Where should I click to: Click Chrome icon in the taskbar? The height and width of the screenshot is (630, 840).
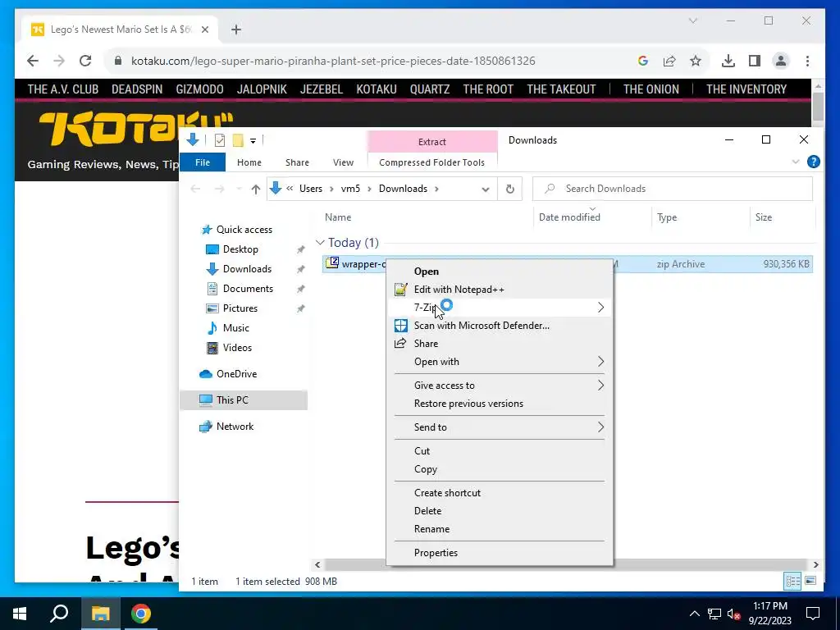[141, 614]
